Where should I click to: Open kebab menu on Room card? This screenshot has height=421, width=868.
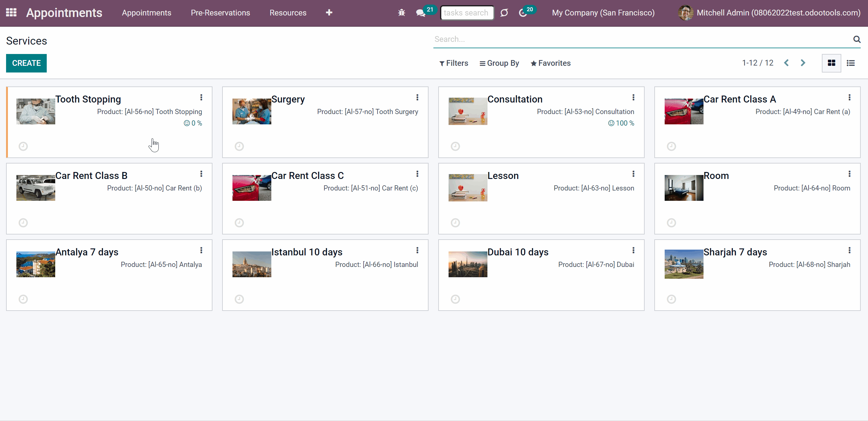(x=849, y=174)
